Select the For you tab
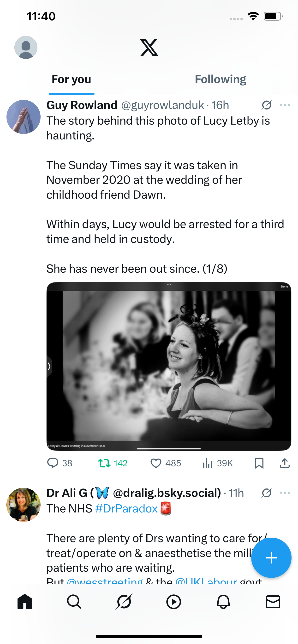 pyautogui.click(x=71, y=80)
